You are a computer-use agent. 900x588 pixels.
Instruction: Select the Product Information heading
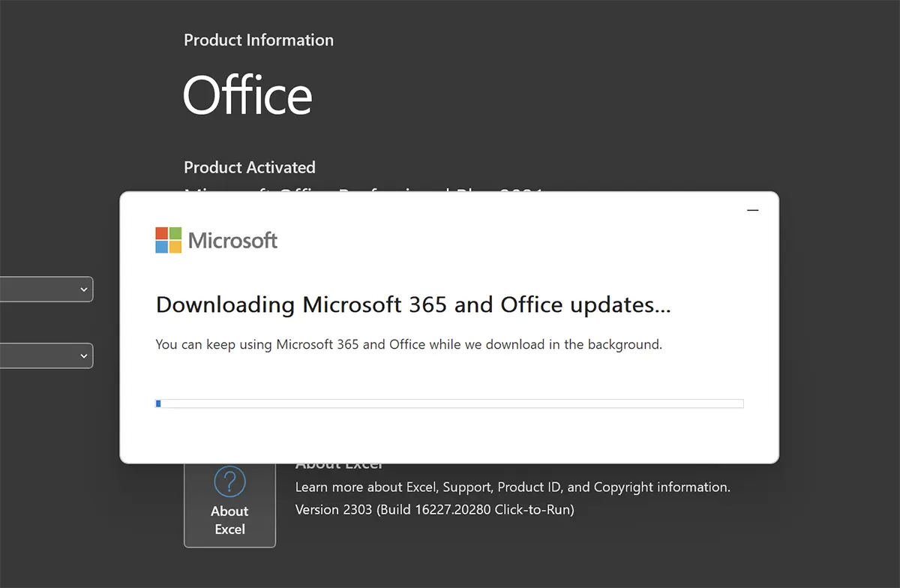coord(259,40)
